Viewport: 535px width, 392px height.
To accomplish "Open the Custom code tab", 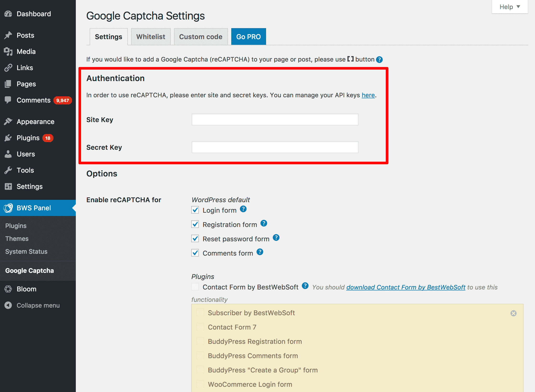I will tap(201, 37).
